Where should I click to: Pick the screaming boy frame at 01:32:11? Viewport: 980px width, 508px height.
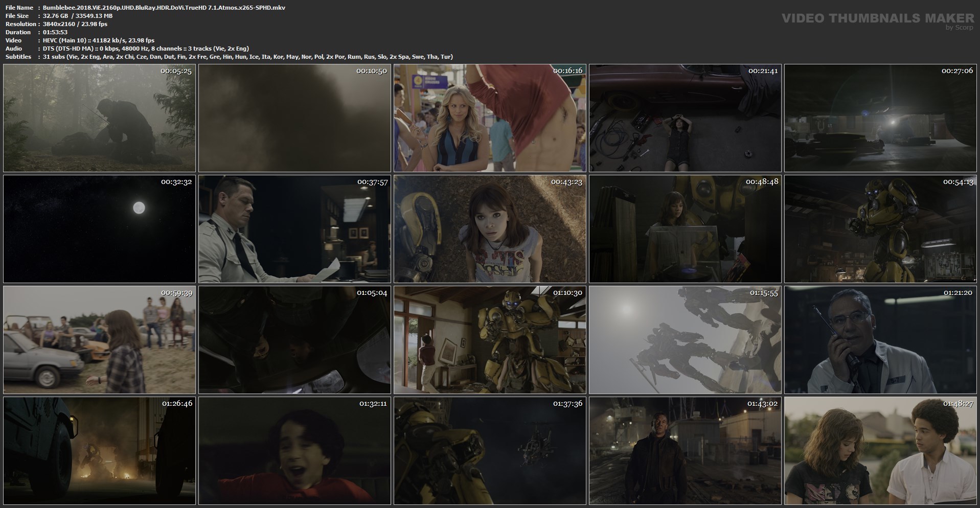pyautogui.click(x=294, y=451)
